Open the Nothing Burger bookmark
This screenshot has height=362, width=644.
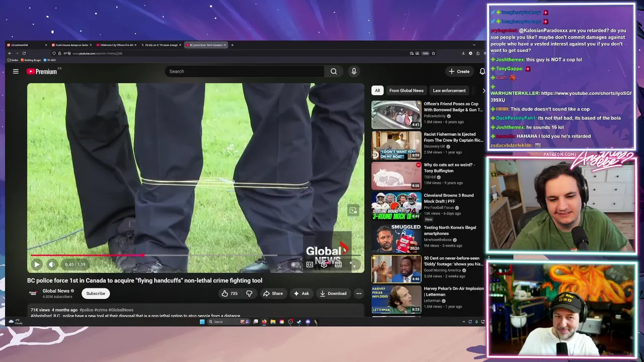(x=31, y=60)
